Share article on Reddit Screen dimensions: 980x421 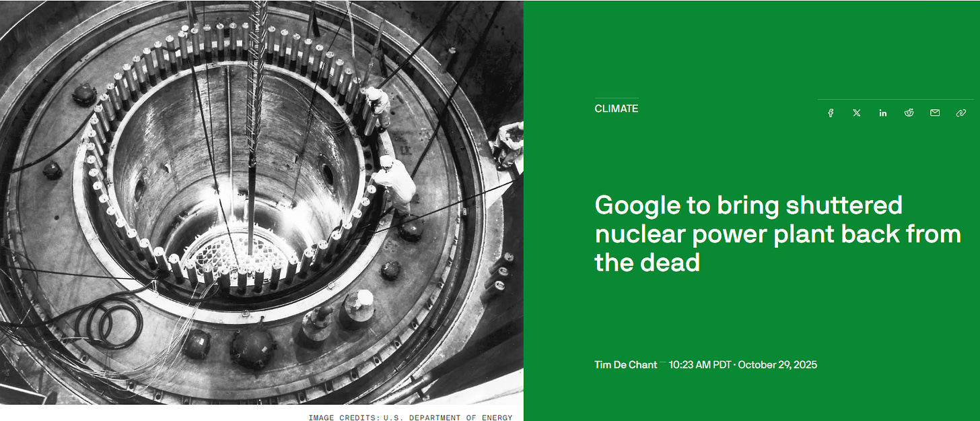click(x=909, y=113)
